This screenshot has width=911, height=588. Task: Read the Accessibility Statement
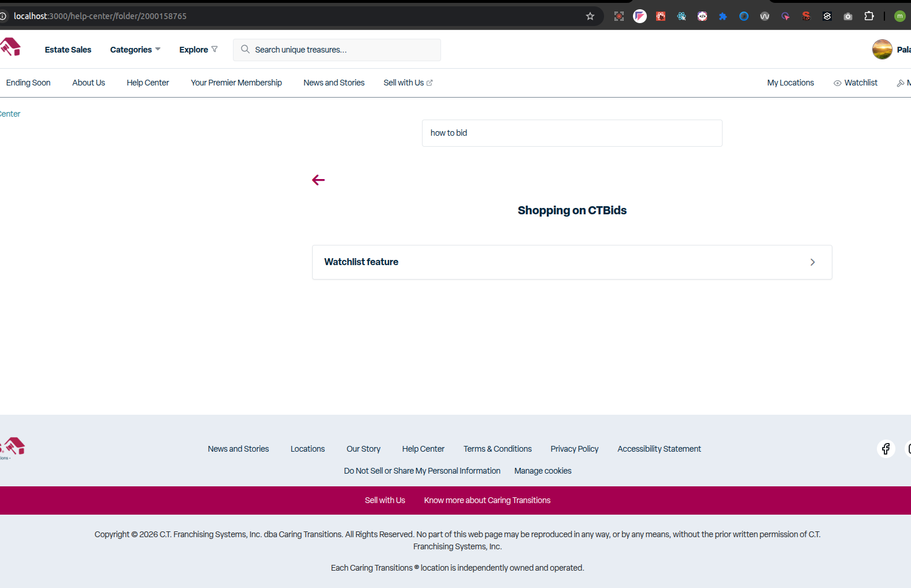tap(659, 449)
